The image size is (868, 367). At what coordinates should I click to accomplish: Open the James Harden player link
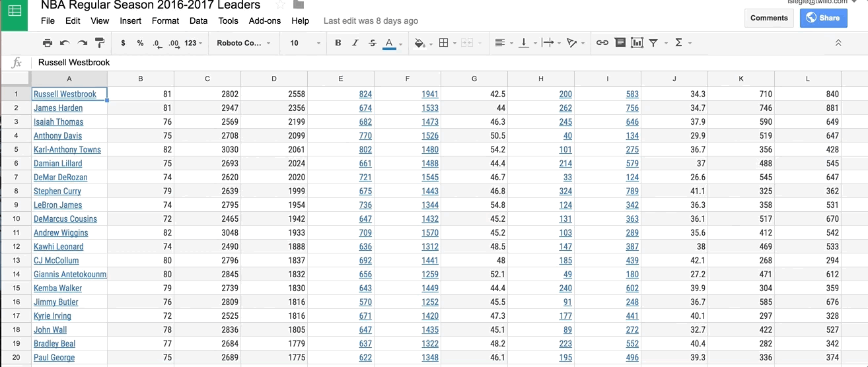pyautogui.click(x=58, y=108)
